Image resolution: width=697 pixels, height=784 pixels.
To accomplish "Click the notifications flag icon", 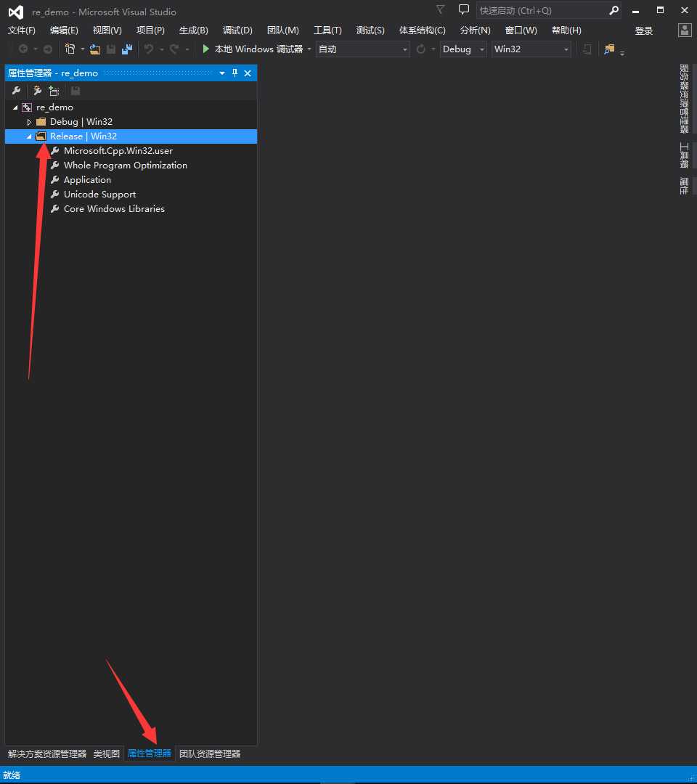I will pyautogui.click(x=441, y=10).
